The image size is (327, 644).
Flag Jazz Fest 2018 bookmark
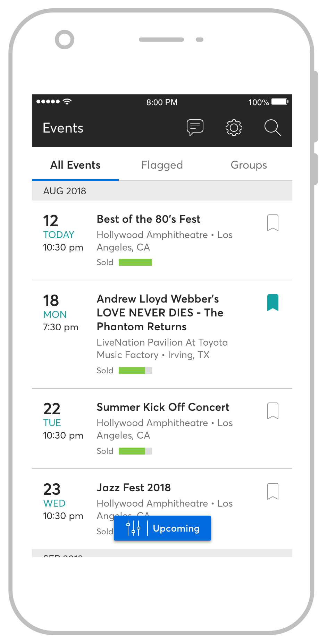point(272,491)
